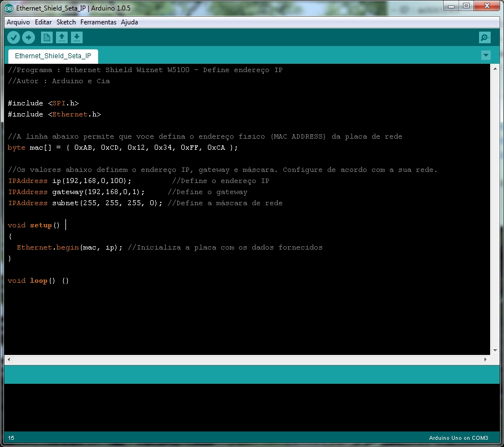Click line number 15 in status bar
Viewport: 504px width, 447px height.
pos(11,438)
